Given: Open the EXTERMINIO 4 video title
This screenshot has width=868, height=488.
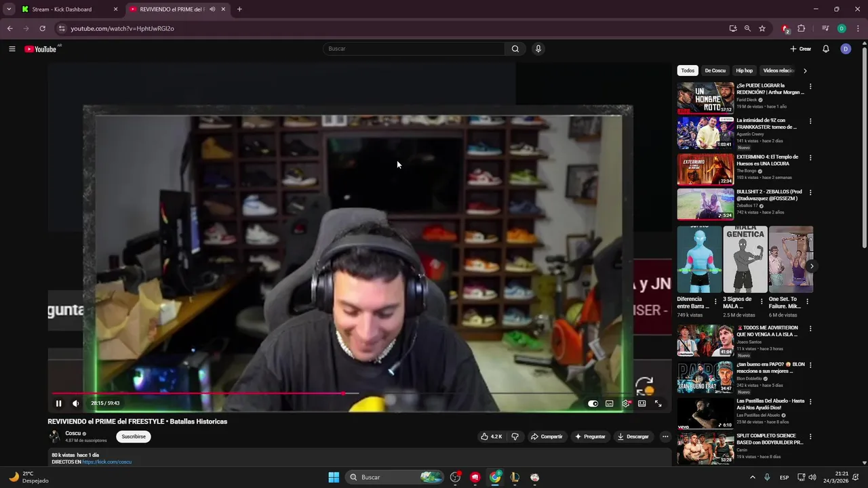Looking at the screenshot, I should tap(768, 160).
